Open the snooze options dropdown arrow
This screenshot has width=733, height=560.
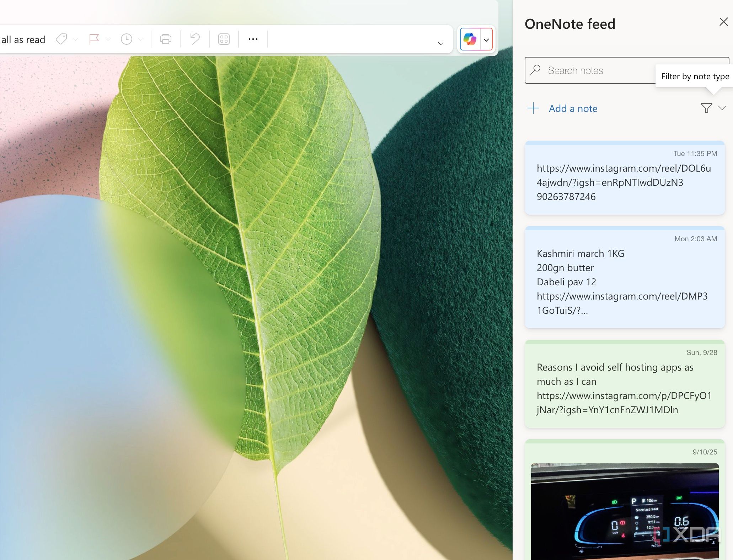point(141,39)
